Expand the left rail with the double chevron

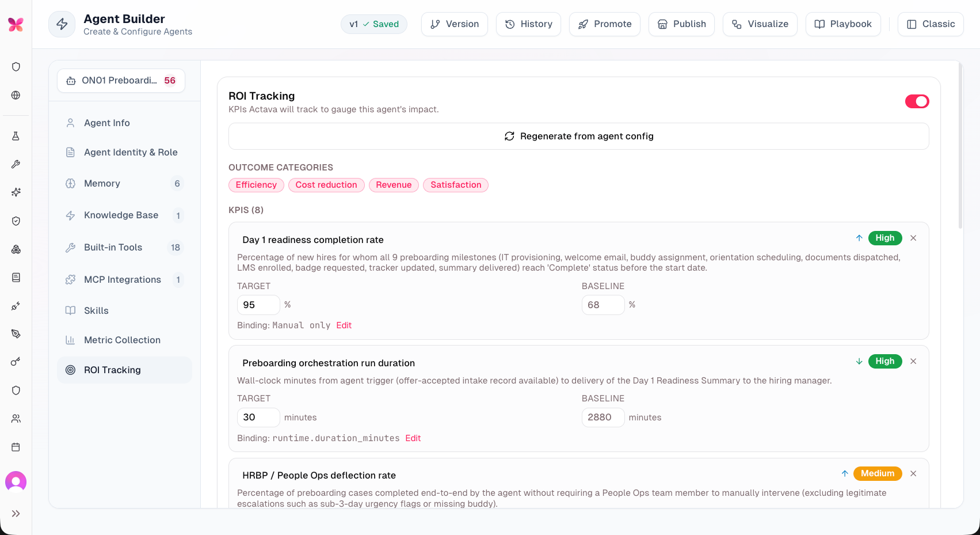pos(16,514)
